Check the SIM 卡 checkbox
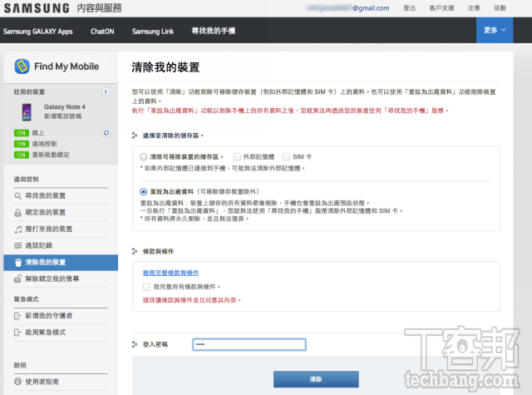The width and height of the screenshot is (532, 395). pos(287,157)
